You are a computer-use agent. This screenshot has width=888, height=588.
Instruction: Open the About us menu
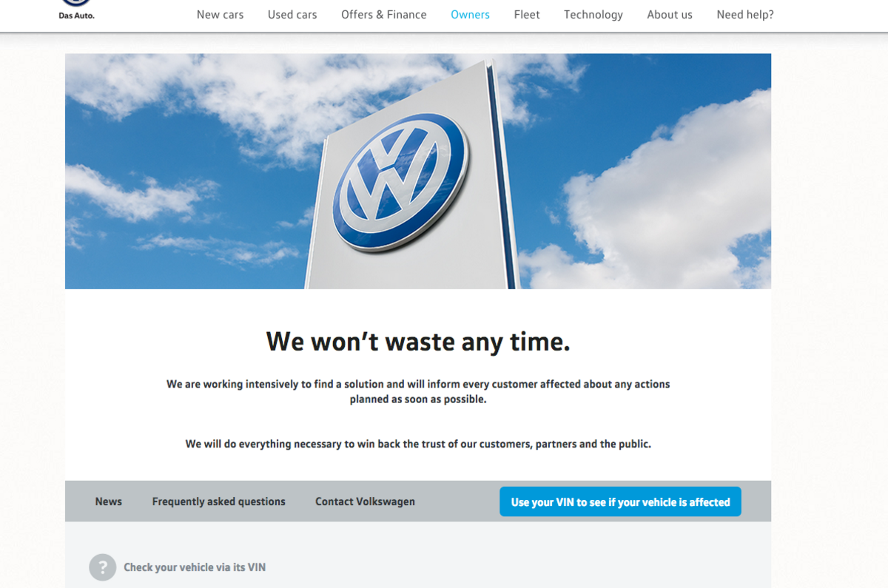(x=669, y=14)
